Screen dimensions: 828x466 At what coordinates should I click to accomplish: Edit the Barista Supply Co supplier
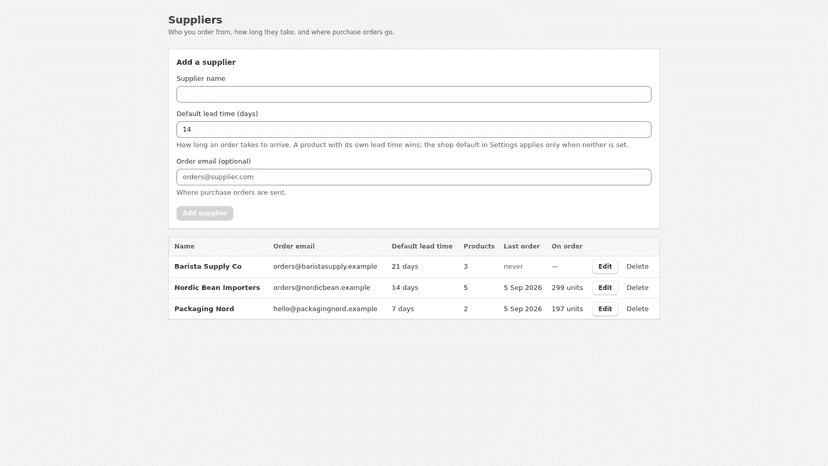(605, 266)
